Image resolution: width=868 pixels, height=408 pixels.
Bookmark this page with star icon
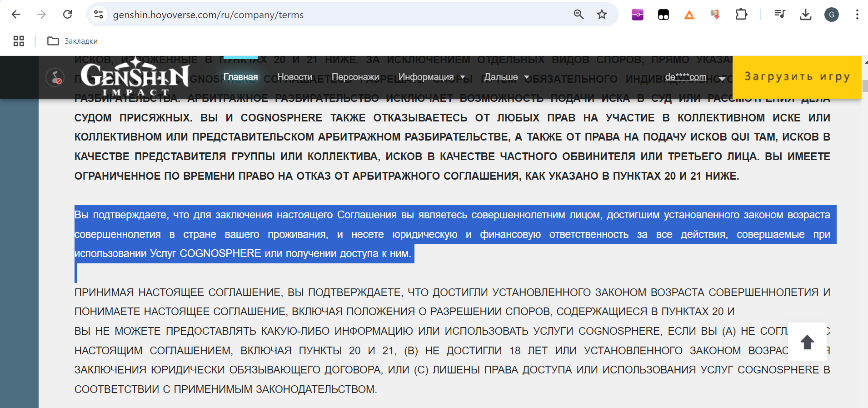[x=602, y=15]
